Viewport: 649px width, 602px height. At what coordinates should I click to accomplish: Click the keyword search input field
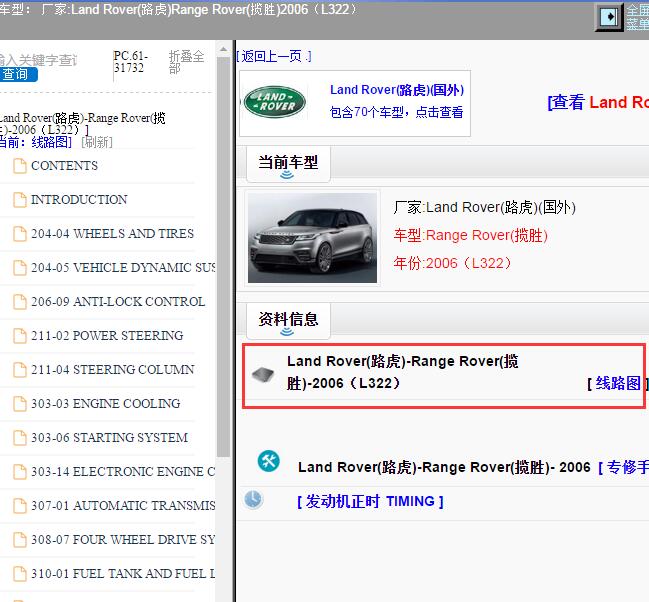(x=38, y=60)
